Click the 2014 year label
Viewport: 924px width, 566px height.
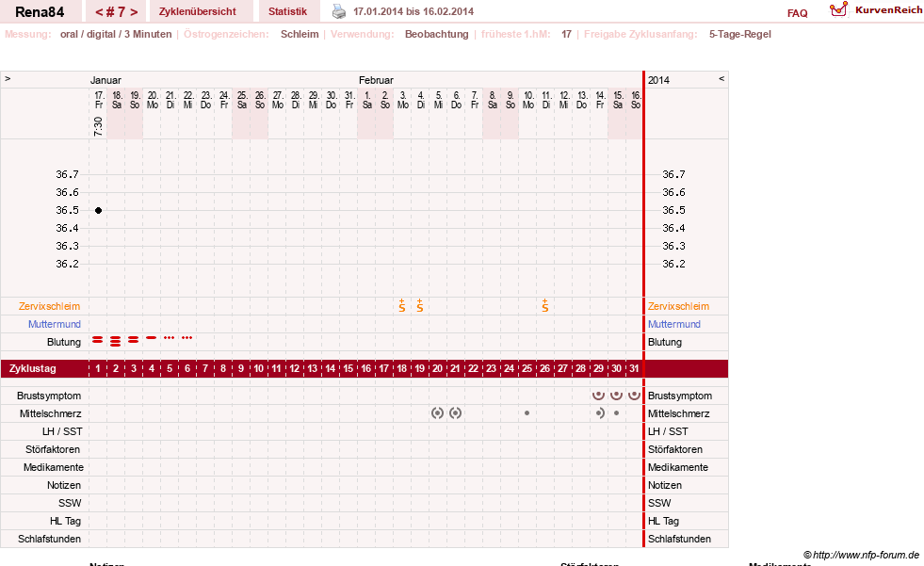658,80
